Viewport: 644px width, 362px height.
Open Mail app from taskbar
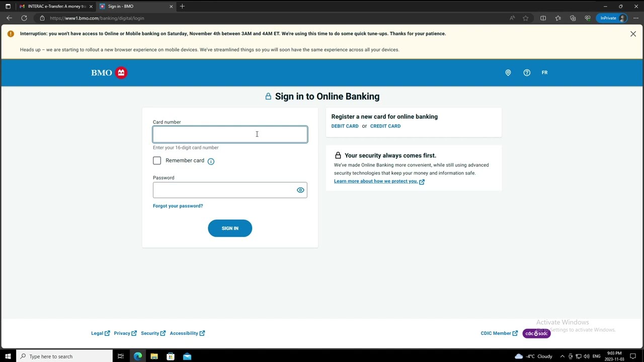(x=187, y=356)
